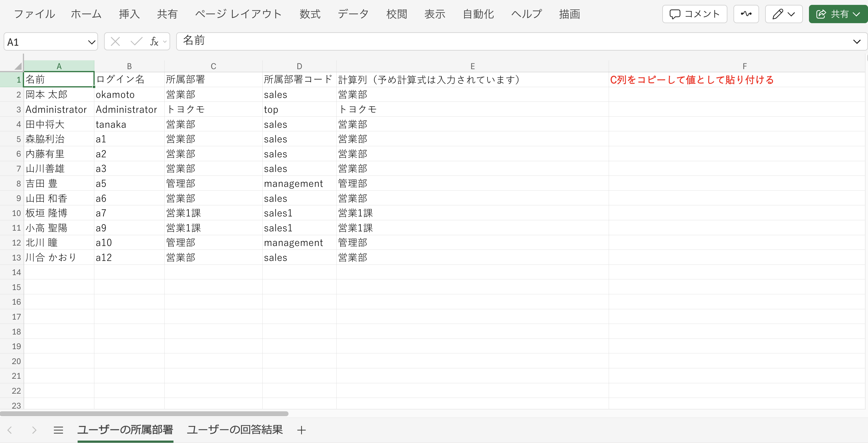The width and height of the screenshot is (868, 443).
Task: Click cell a10
Action: tap(129, 243)
